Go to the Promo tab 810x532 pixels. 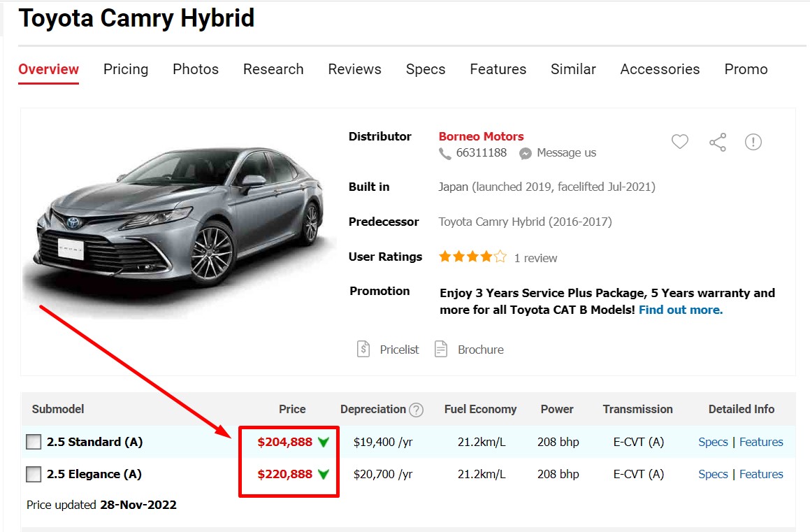click(746, 69)
